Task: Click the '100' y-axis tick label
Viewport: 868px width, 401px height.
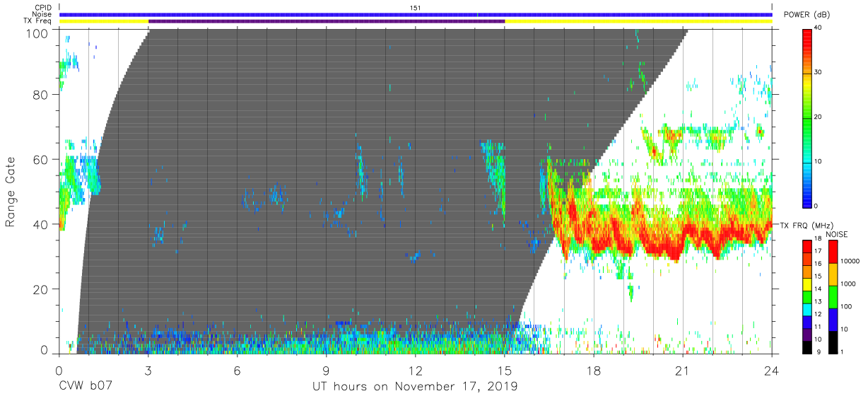Action: tap(37, 33)
